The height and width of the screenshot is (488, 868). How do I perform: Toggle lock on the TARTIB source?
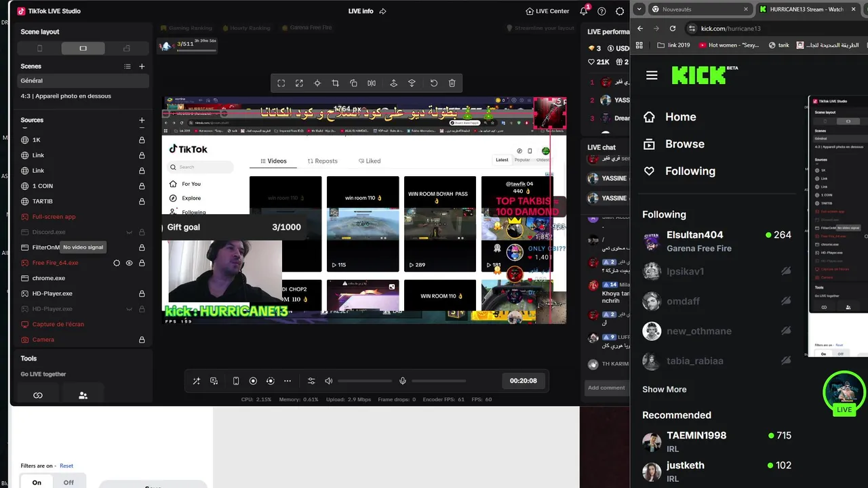click(x=142, y=201)
